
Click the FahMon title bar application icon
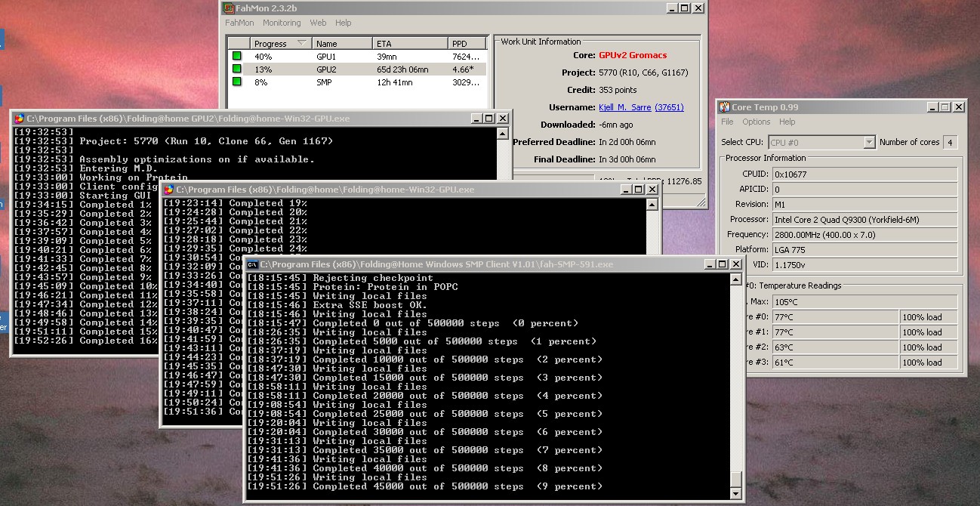tap(229, 8)
